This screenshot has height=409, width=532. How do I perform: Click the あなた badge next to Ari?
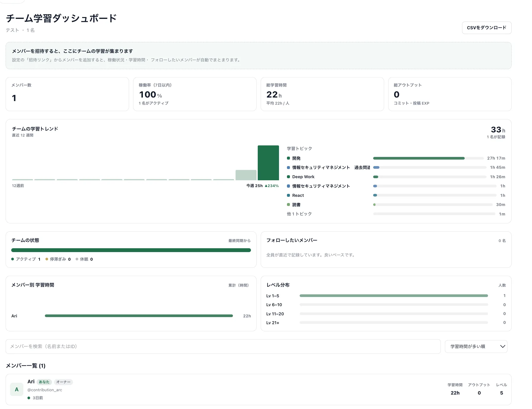[x=44, y=382]
